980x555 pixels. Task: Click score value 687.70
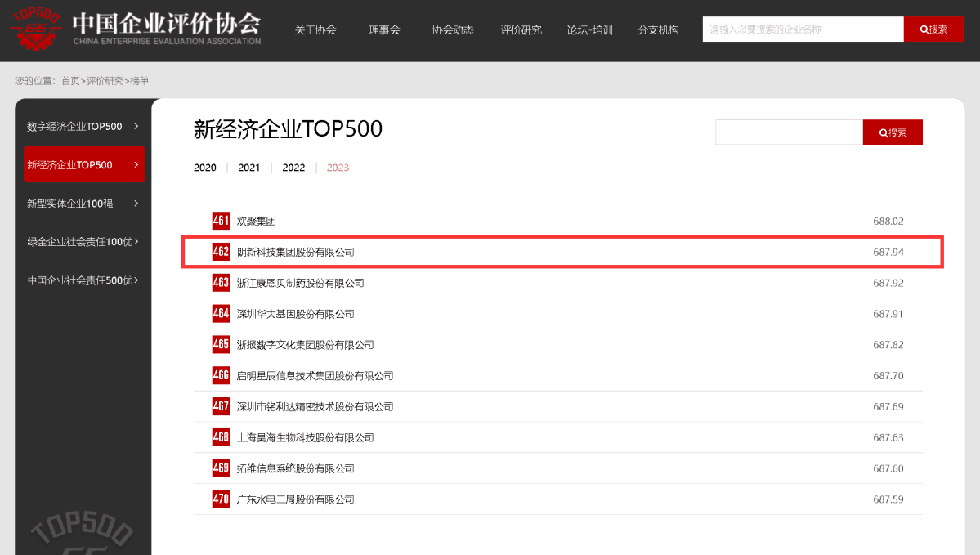888,376
